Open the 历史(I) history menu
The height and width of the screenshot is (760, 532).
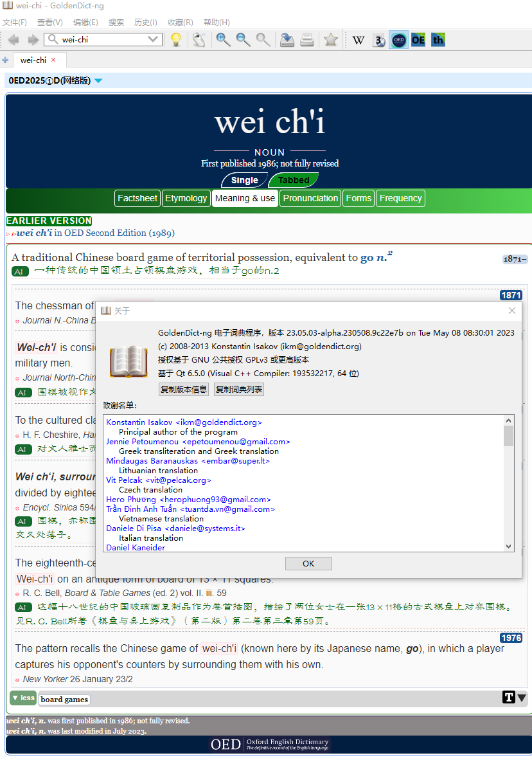145,23
